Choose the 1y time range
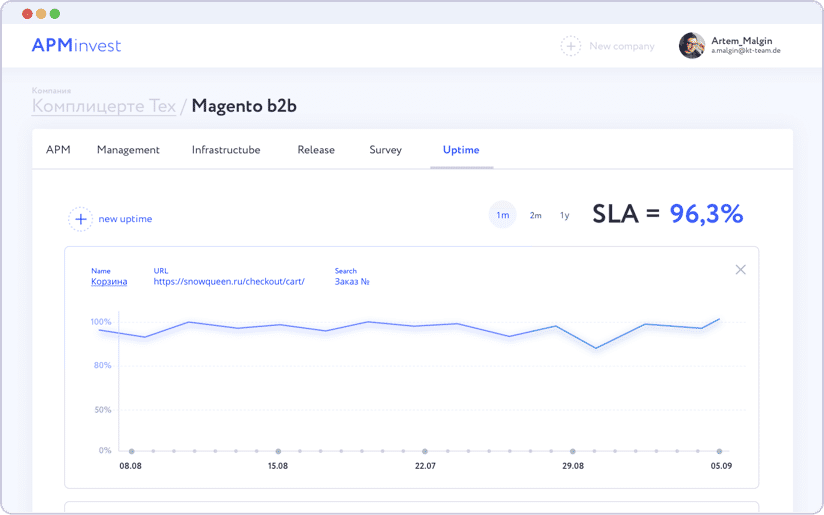The width and height of the screenshot is (824, 515). pyautogui.click(x=564, y=215)
